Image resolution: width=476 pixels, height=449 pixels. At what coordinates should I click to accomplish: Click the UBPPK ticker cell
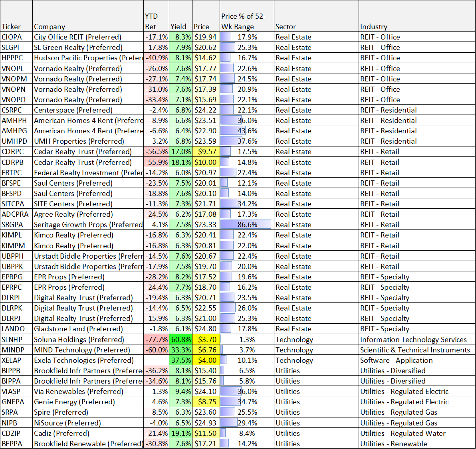16,266
